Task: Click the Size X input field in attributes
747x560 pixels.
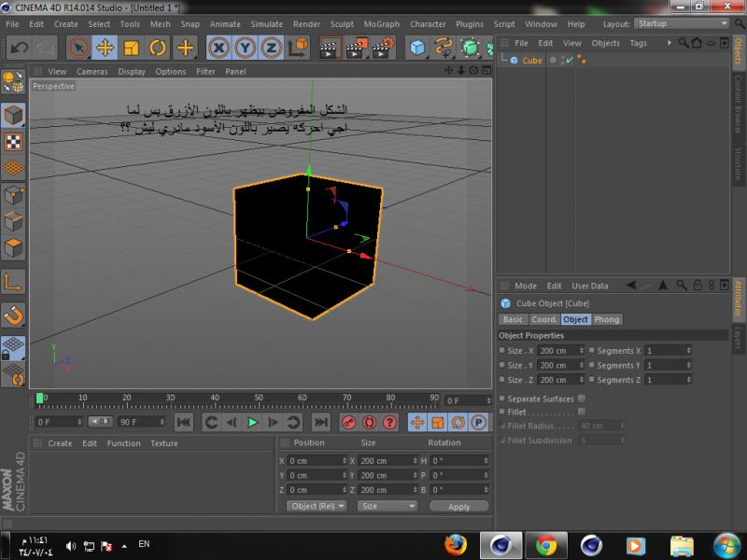Action: pos(557,351)
